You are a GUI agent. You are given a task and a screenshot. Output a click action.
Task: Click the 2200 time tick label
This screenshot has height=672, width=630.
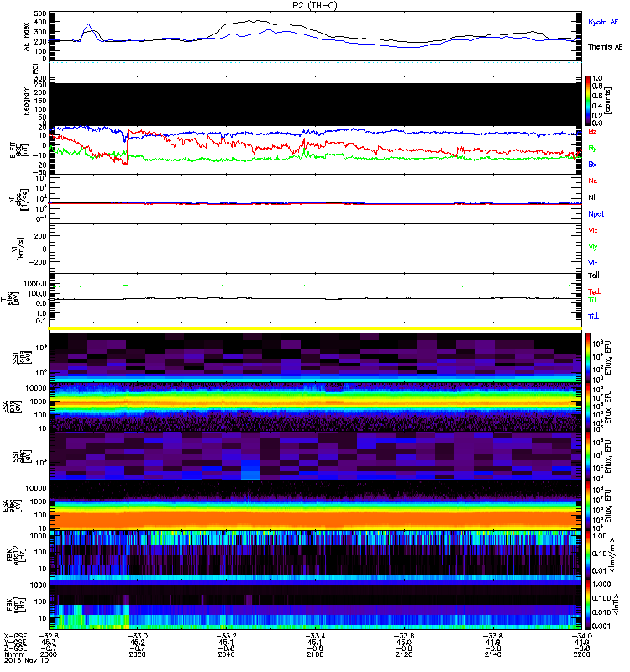click(581, 654)
